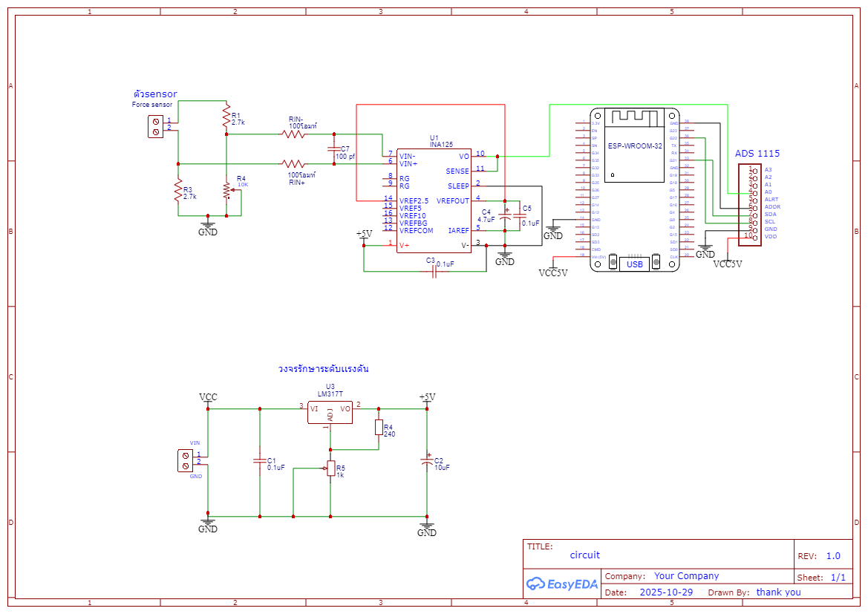Select the VIN power input connector
868x614 pixels.
[x=186, y=460]
